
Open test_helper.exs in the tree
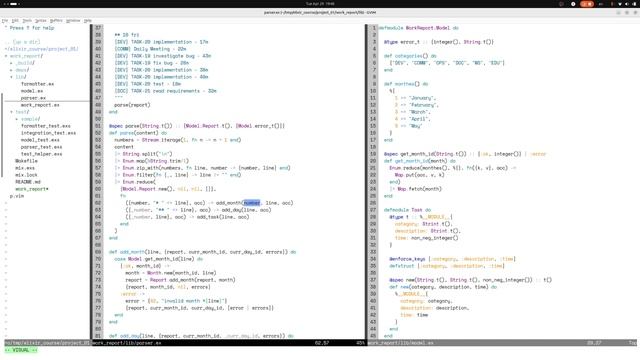click(x=41, y=154)
